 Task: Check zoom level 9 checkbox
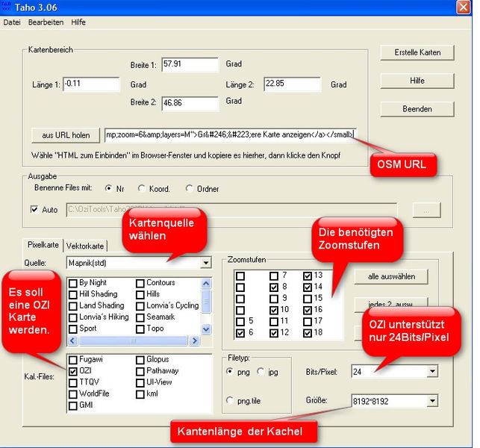(x=274, y=297)
